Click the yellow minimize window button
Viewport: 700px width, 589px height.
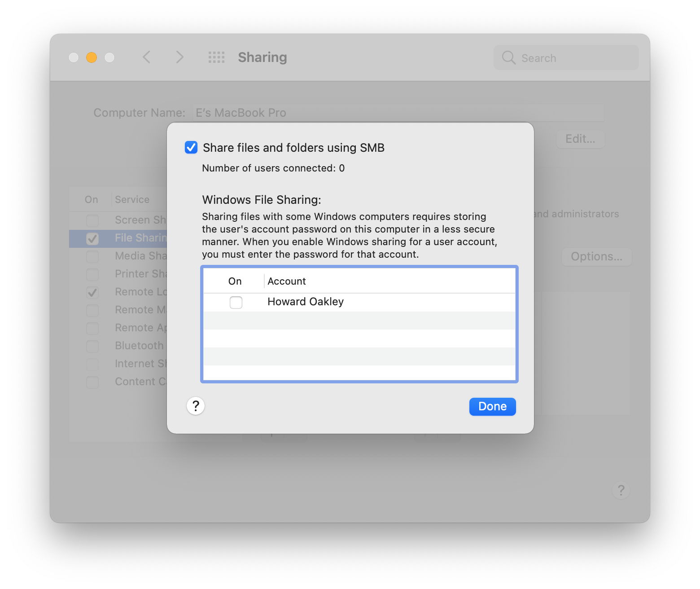coord(92,57)
